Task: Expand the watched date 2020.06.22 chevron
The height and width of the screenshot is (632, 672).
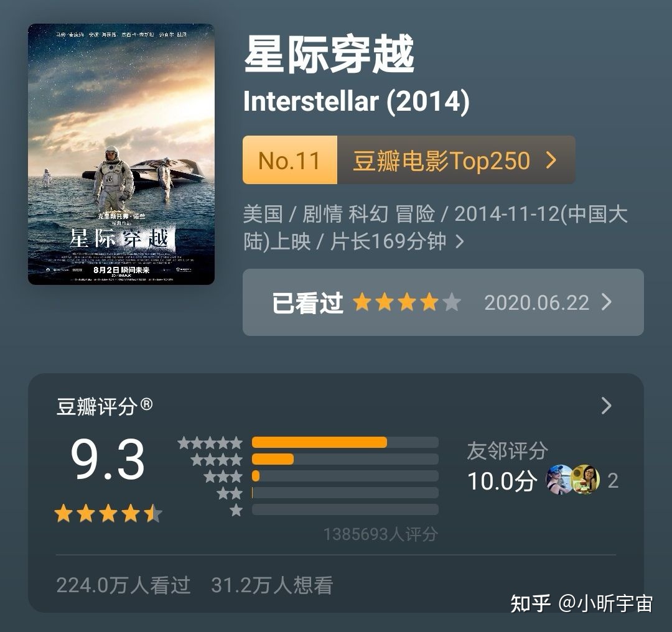Action: point(607,302)
